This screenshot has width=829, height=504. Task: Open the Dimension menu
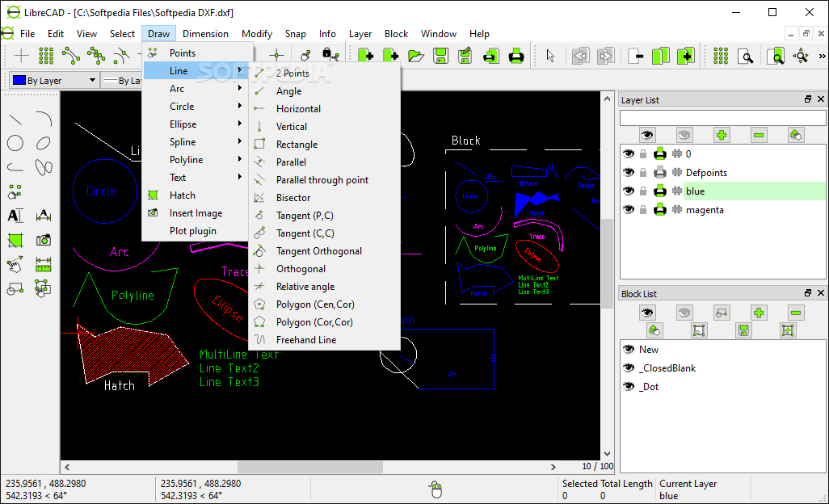(205, 34)
